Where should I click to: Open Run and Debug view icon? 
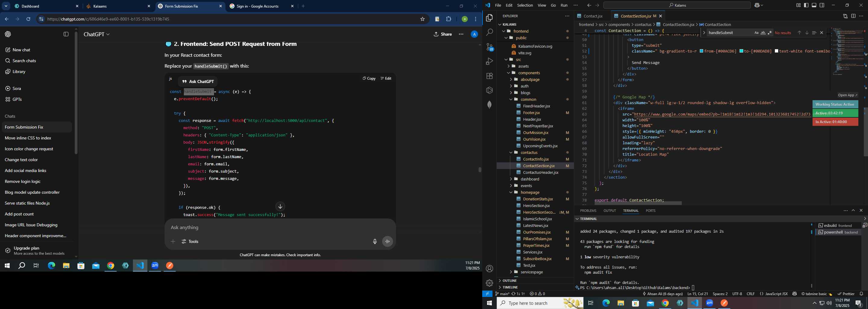[489, 61]
